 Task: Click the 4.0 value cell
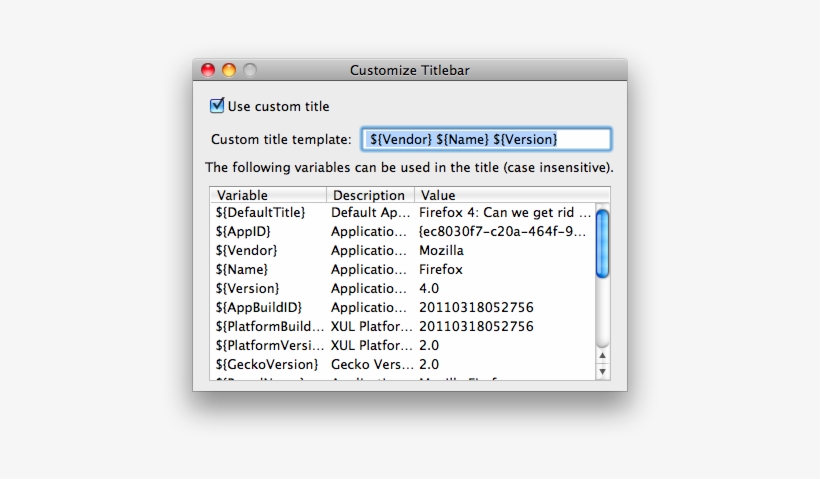[x=429, y=288]
